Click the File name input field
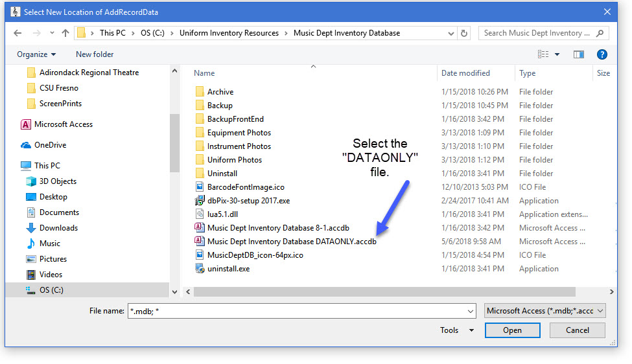The height and width of the screenshot is (364, 632). click(301, 311)
